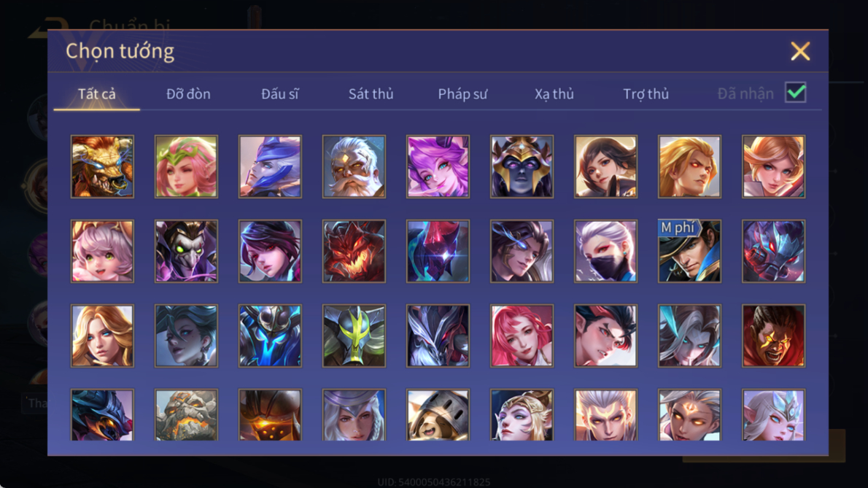Viewport: 868px width, 488px height.
Task: Choose the red demon face hero
Action: point(354,251)
